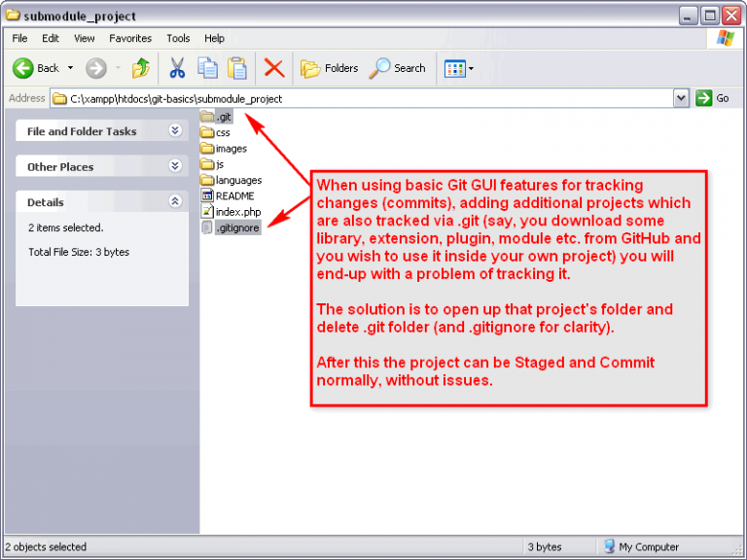
Task: Expand File and Folder Tasks panel
Action: pyautogui.click(x=175, y=131)
